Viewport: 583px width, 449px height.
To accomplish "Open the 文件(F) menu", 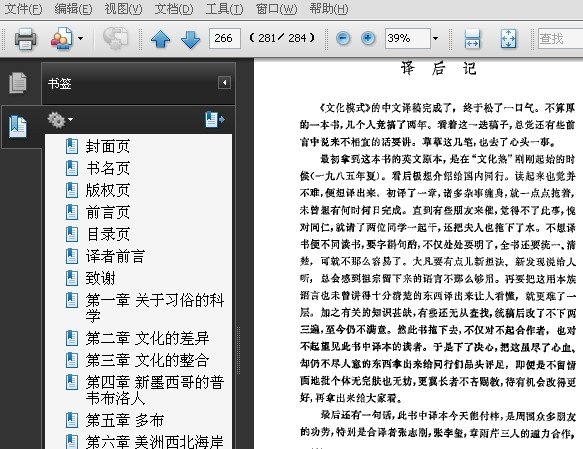I will (23, 8).
